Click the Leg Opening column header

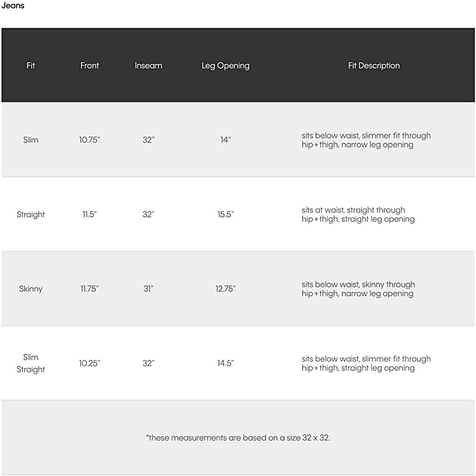coord(225,65)
